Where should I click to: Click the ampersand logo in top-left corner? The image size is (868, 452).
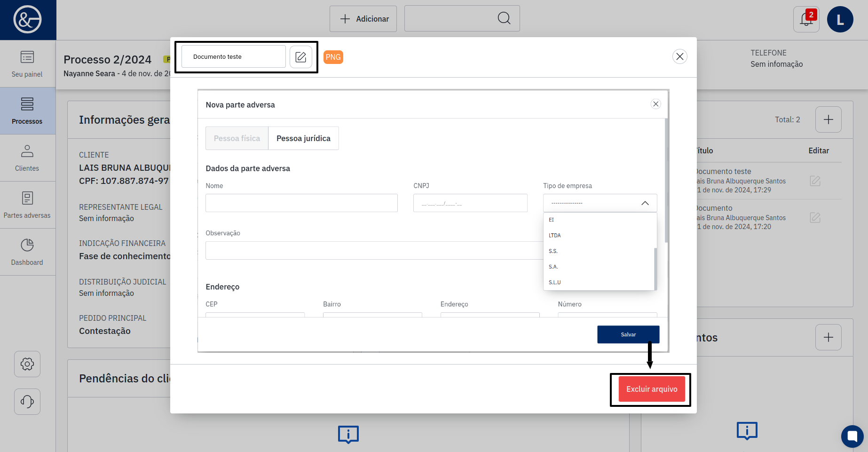point(27,20)
